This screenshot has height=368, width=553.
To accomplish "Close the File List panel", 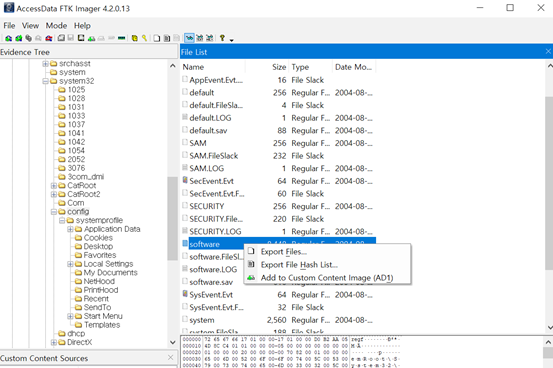I will 548,52.
